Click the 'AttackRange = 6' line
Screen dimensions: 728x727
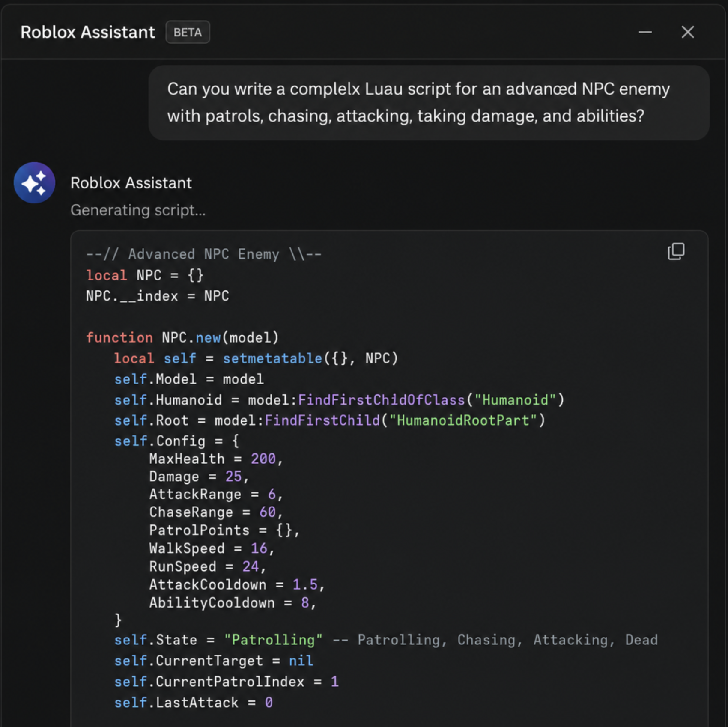coord(216,495)
